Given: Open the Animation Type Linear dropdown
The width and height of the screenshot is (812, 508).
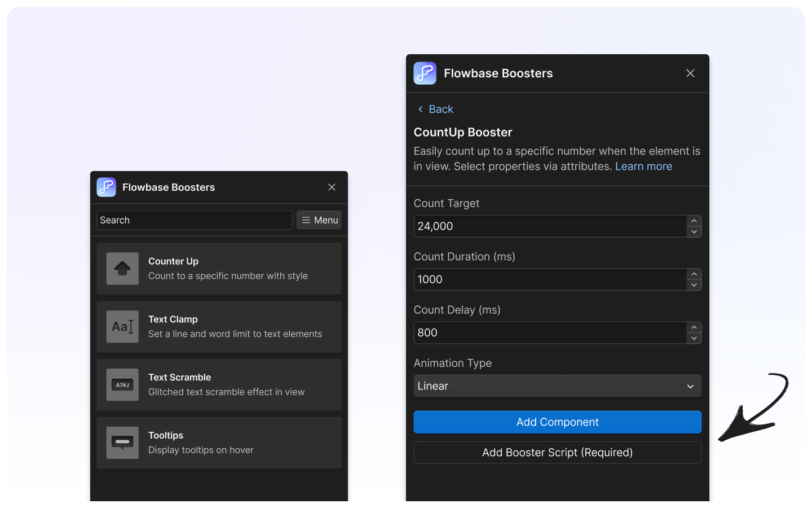Looking at the screenshot, I should click(558, 386).
